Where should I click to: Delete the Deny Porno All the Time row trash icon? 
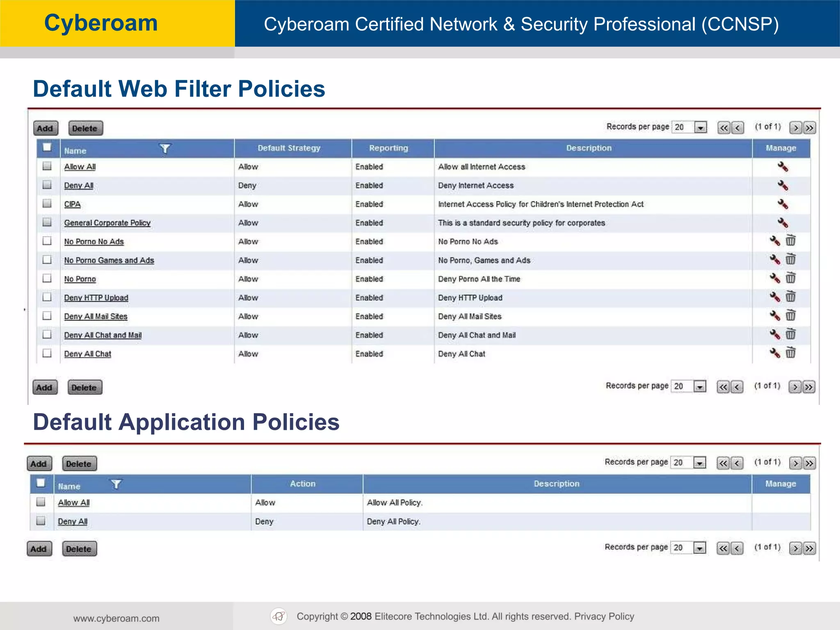(x=790, y=278)
